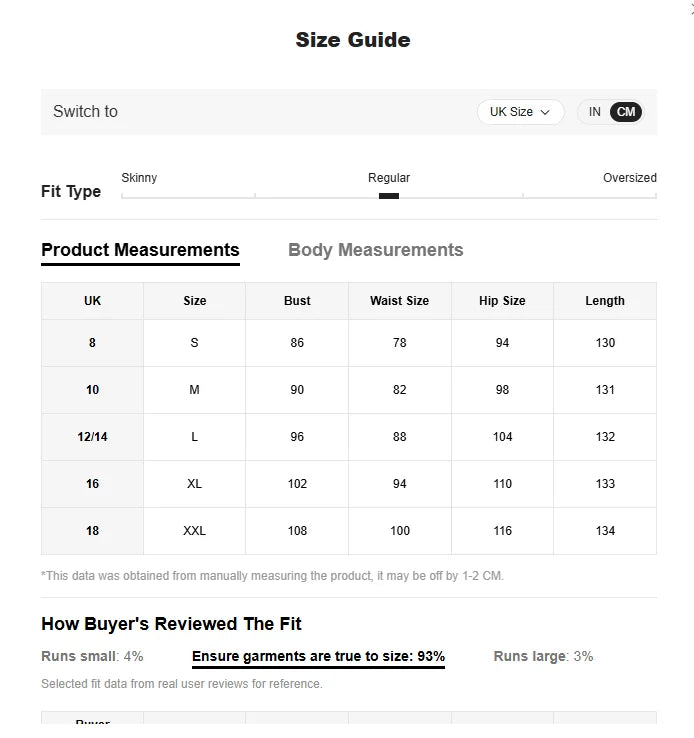This screenshot has height=738, width=694.
Task: Switch to Body Measurements tab
Action: point(375,250)
